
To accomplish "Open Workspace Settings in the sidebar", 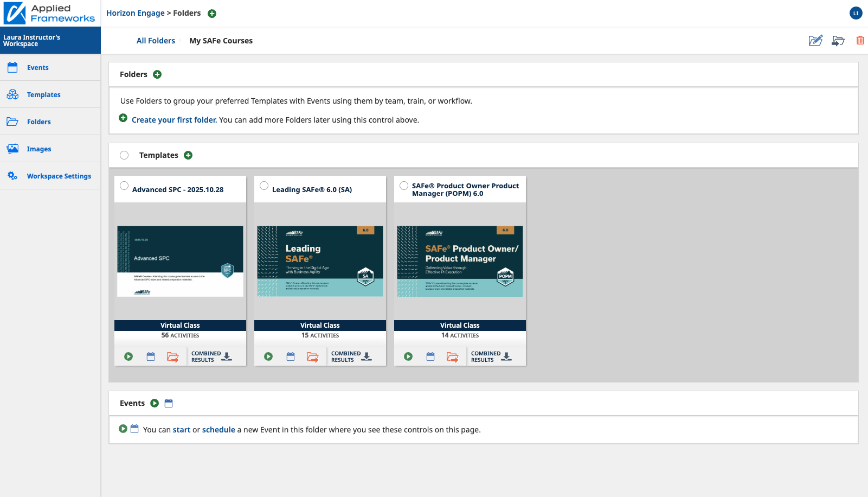I will pyautogui.click(x=50, y=176).
